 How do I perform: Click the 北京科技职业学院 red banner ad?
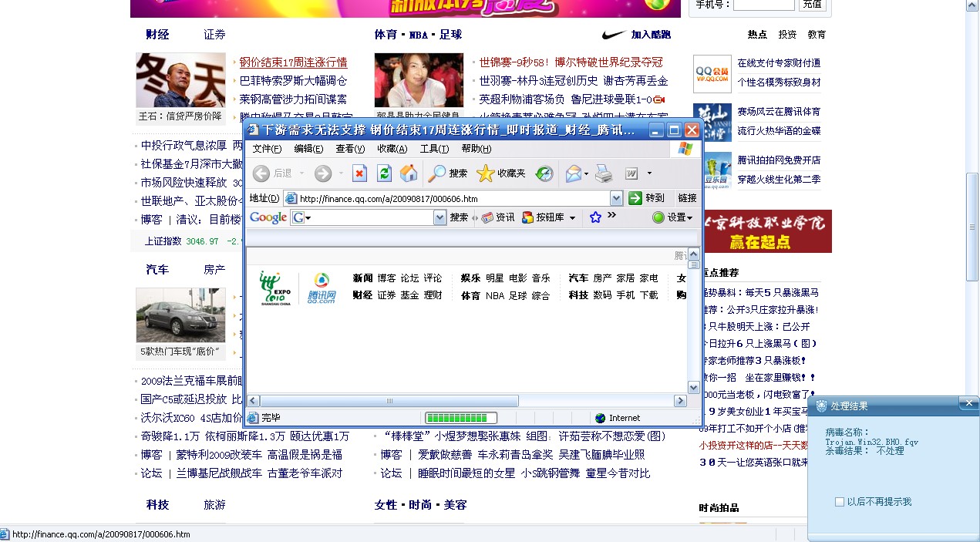766,231
